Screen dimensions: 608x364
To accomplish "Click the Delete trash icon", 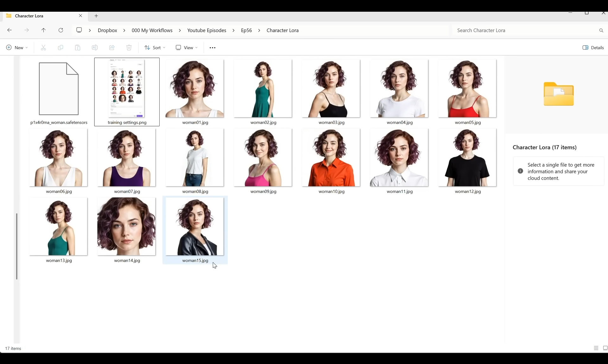I will tap(129, 47).
